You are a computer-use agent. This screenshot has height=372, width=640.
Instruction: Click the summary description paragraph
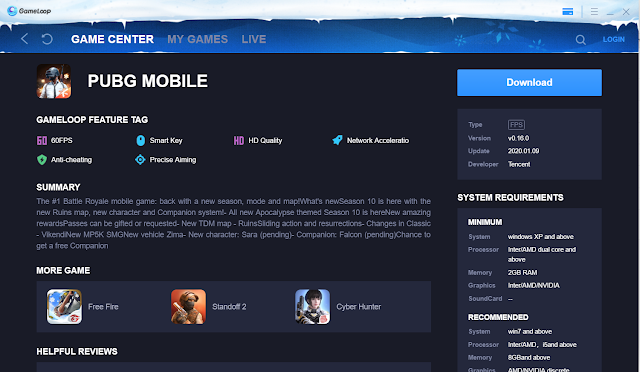click(x=233, y=223)
